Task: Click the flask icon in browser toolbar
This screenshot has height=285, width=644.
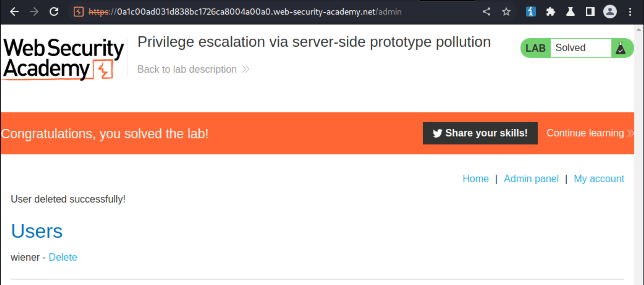Action: click(570, 12)
